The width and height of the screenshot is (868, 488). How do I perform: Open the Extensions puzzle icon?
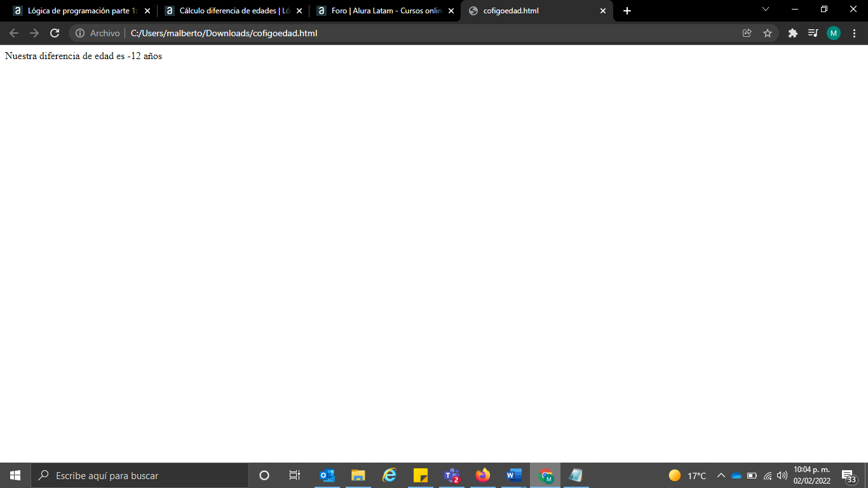point(792,33)
